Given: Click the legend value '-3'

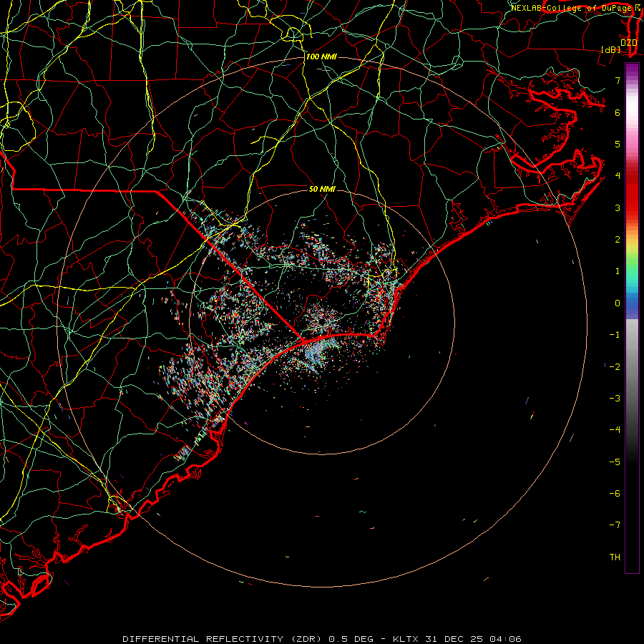Looking at the screenshot, I should [615, 398].
